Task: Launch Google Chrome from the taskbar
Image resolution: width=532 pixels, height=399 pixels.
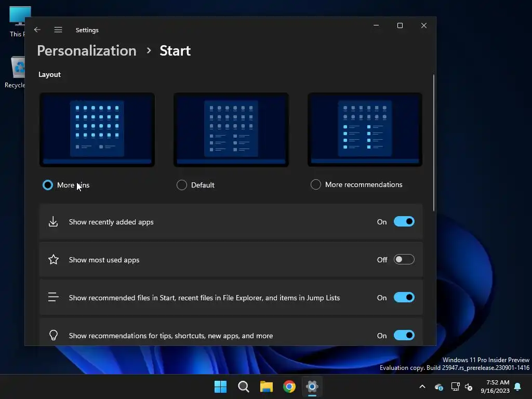Action: (289, 387)
